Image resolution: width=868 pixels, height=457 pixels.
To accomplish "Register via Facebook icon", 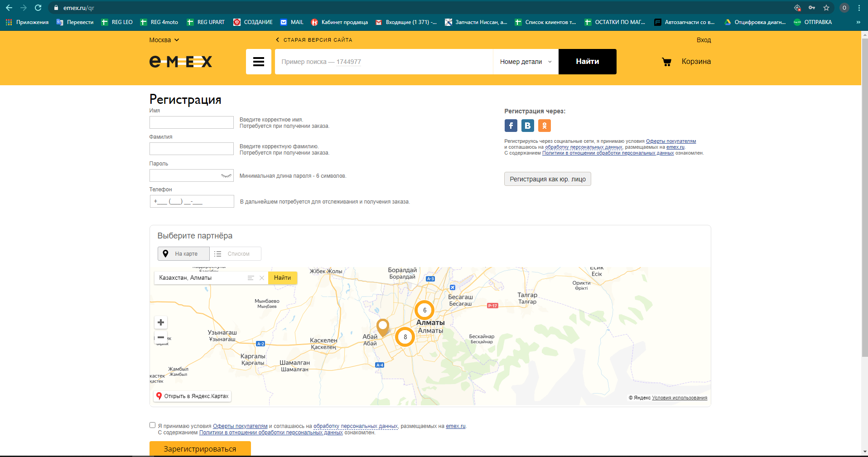I will pos(511,126).
